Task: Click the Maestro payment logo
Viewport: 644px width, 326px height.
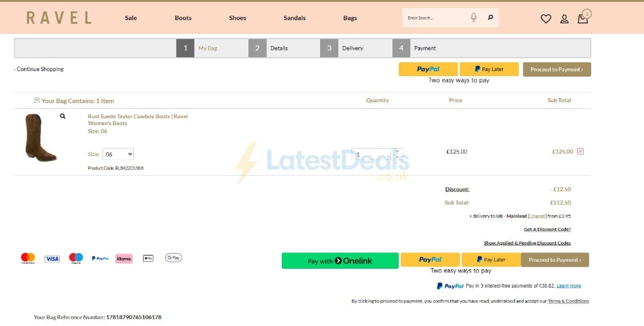Action: pos(76,258)
